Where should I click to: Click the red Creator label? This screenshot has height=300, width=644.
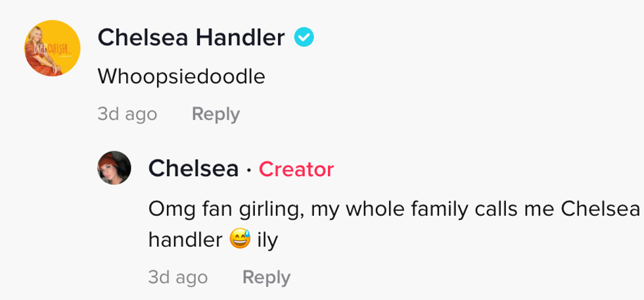click(296, 170)
